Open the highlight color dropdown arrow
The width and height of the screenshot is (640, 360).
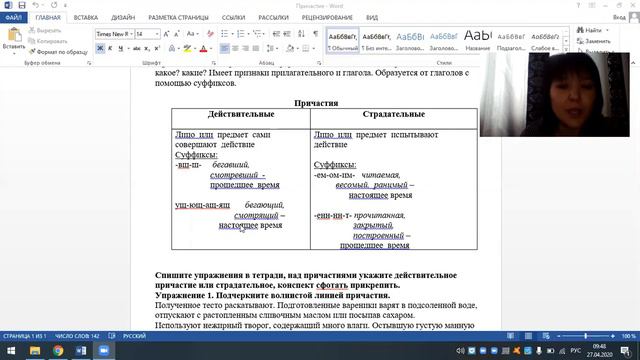tap(195, 49)
